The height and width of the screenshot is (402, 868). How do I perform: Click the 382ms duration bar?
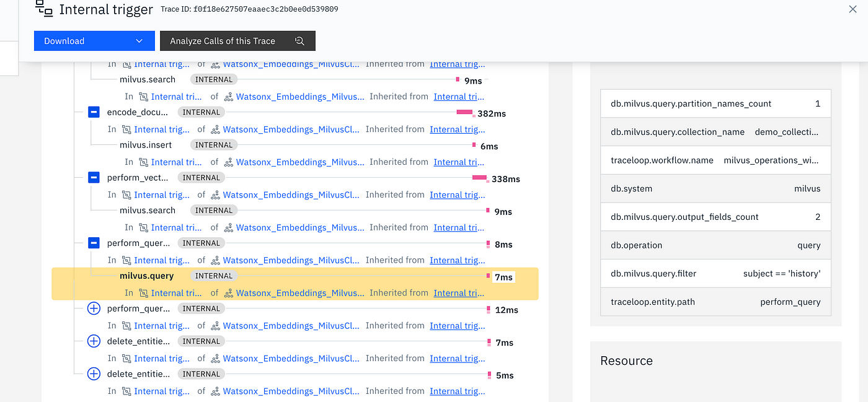(466, 112)
